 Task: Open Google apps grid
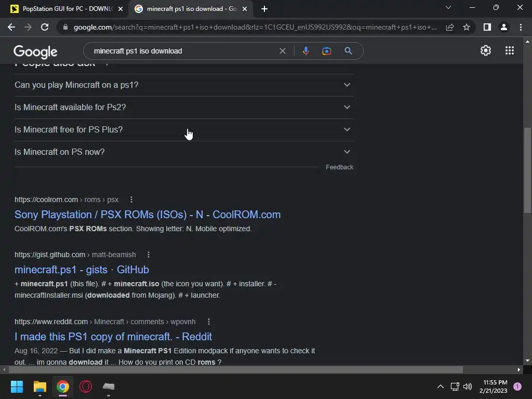(510, 50)
